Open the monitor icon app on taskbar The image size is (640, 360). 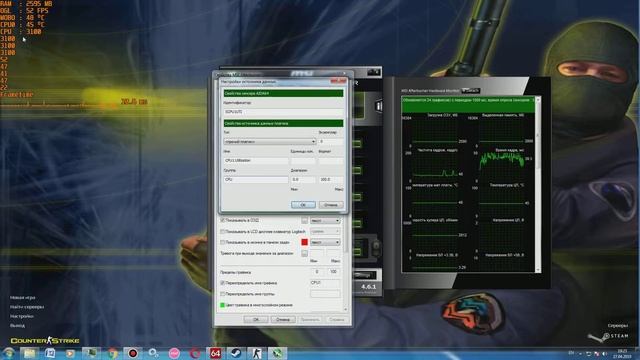tap(91, 353)
